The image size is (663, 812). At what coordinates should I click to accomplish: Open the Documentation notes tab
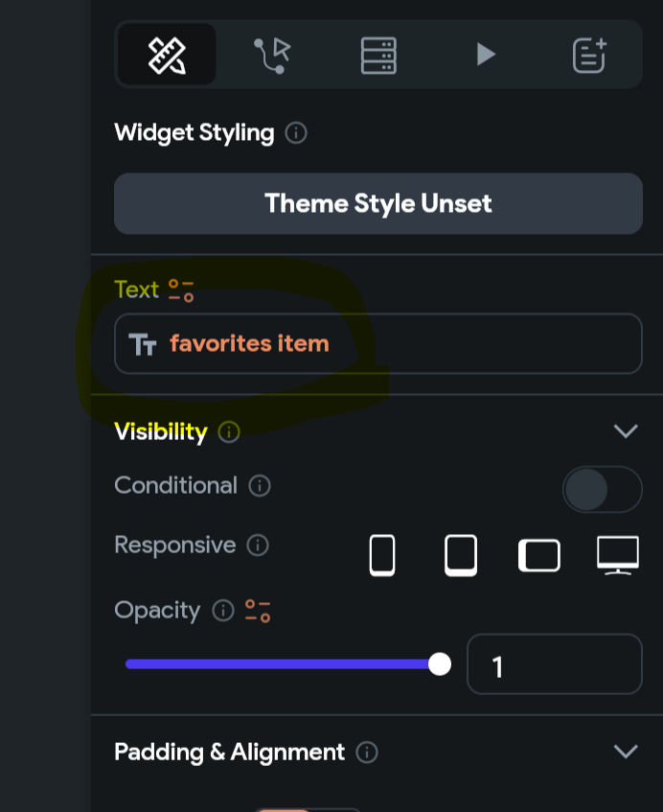[589, 55]
